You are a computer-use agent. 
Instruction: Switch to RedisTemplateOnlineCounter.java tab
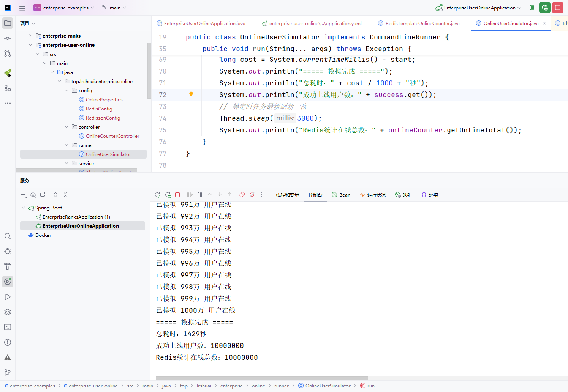[422, 23]
